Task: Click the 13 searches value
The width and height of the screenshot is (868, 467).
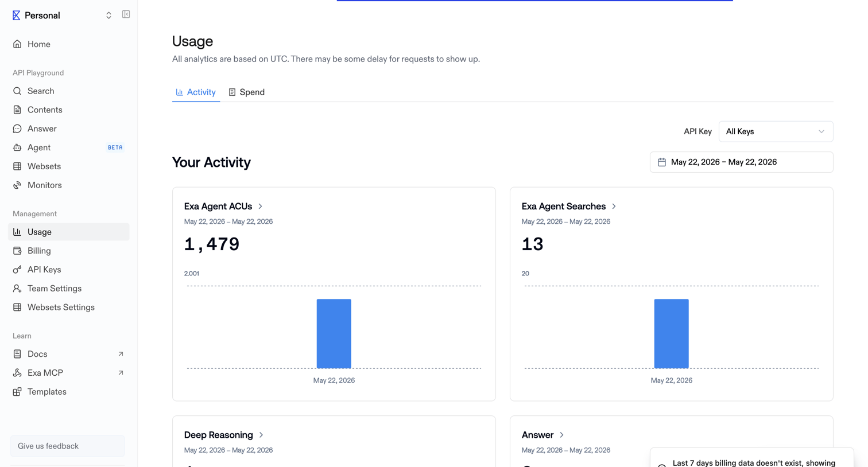Action: pyautogui.click(x=532, y=244)
